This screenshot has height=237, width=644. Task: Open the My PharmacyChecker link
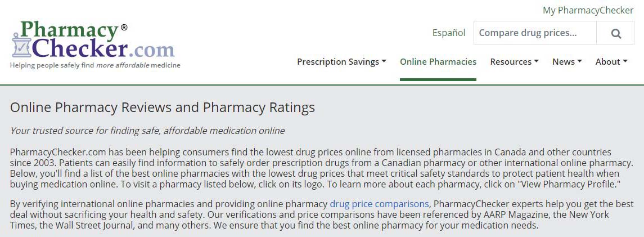click(588, 10)
